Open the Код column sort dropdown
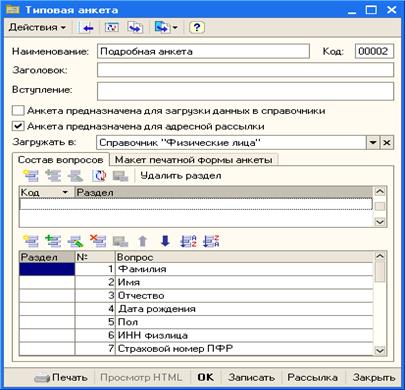The image size is (405, 390). pyautogui.click(x=65, y=192)
